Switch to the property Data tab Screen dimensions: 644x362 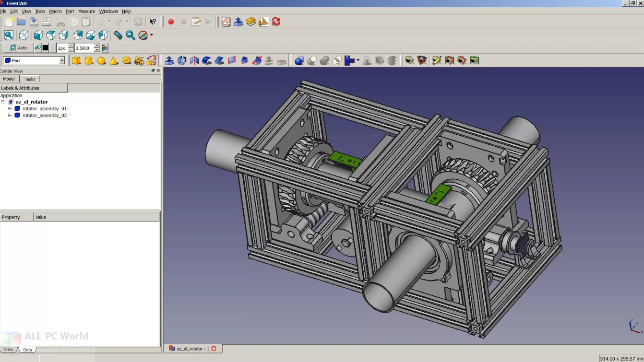[27, 350]
